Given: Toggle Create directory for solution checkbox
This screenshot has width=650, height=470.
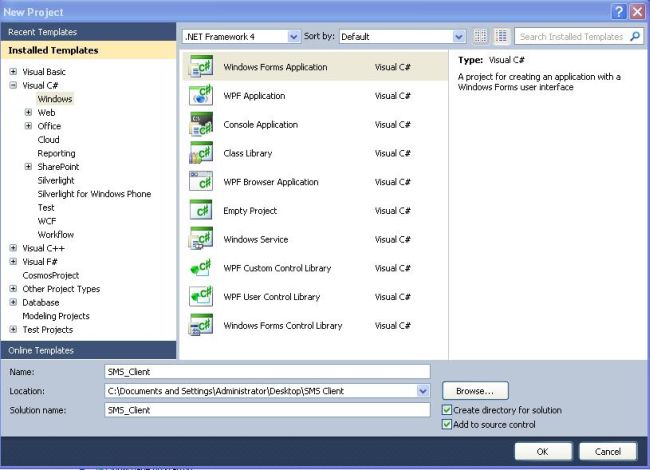Looking at the screenshot, I should tap(446, 410).
